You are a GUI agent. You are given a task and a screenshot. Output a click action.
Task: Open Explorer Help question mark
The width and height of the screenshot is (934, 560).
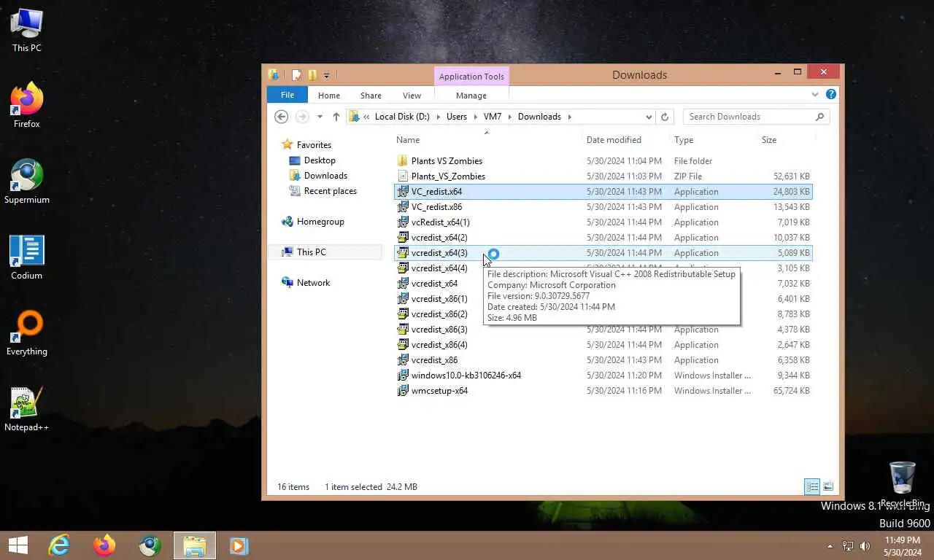(830, 95)
